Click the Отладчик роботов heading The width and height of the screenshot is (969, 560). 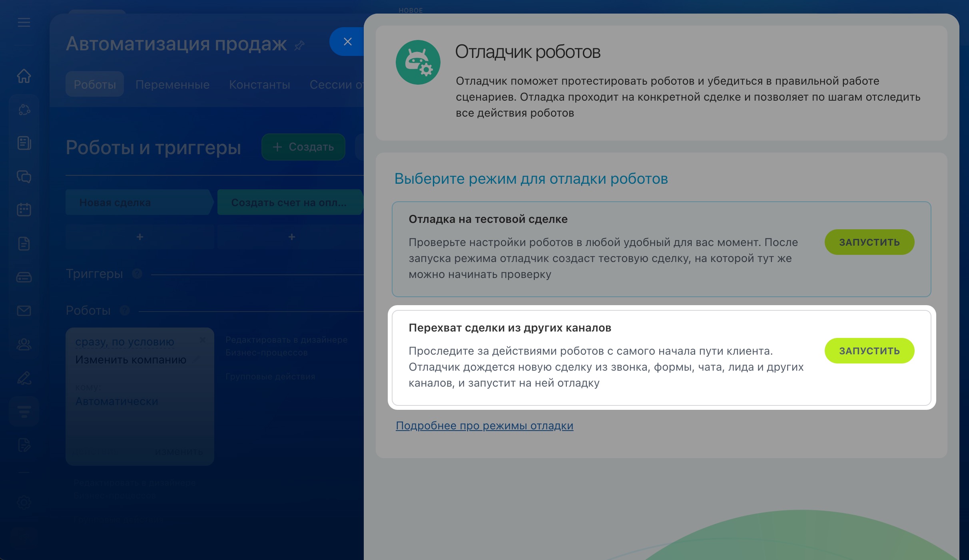(528, 52)
